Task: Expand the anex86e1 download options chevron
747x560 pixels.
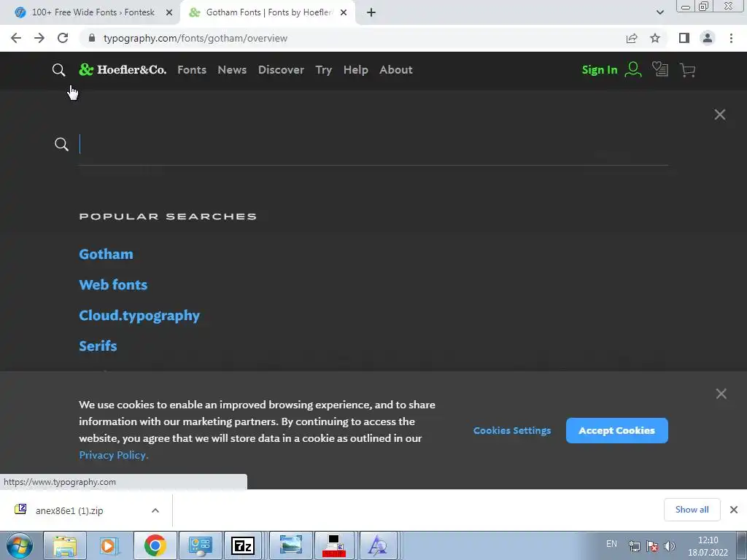Action: pyautogui.click(x=155, y=510)
